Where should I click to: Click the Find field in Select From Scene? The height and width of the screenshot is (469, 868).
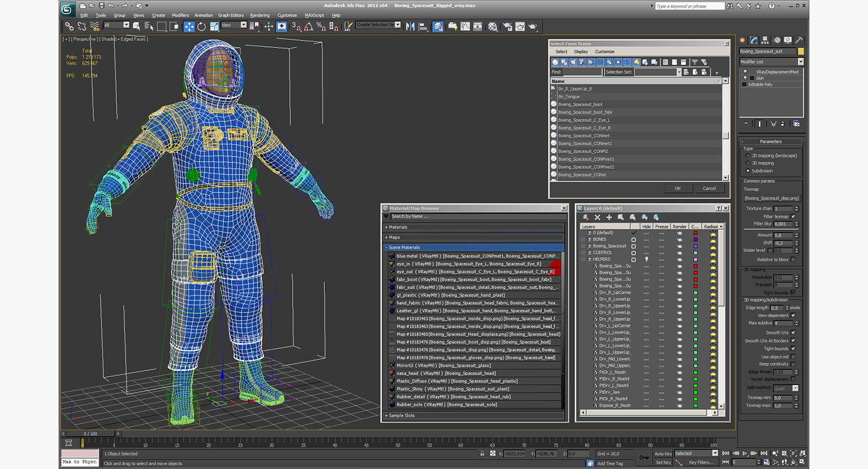(x=582, y=72)
